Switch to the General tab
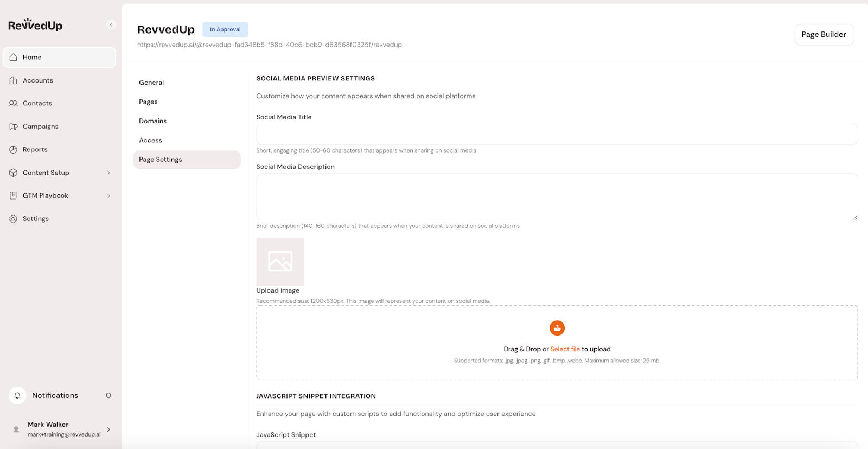 pos(151,83)
